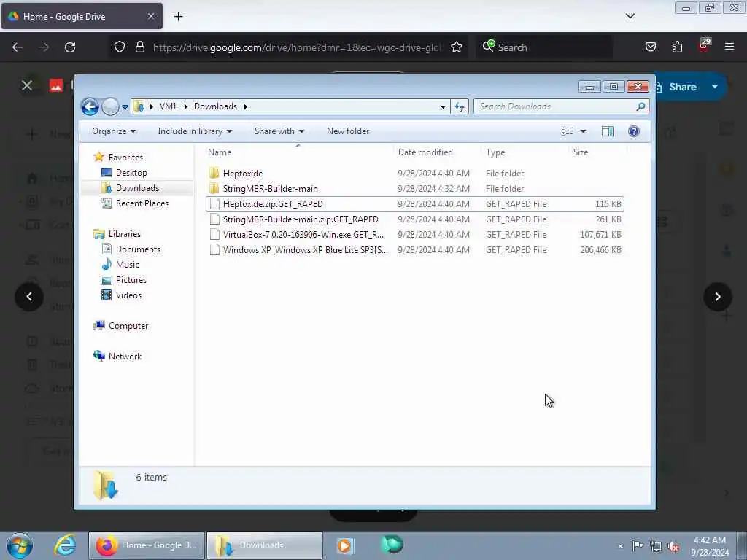
Task: Click the Explorer Back navigation arrow
Action: point(90,106)
